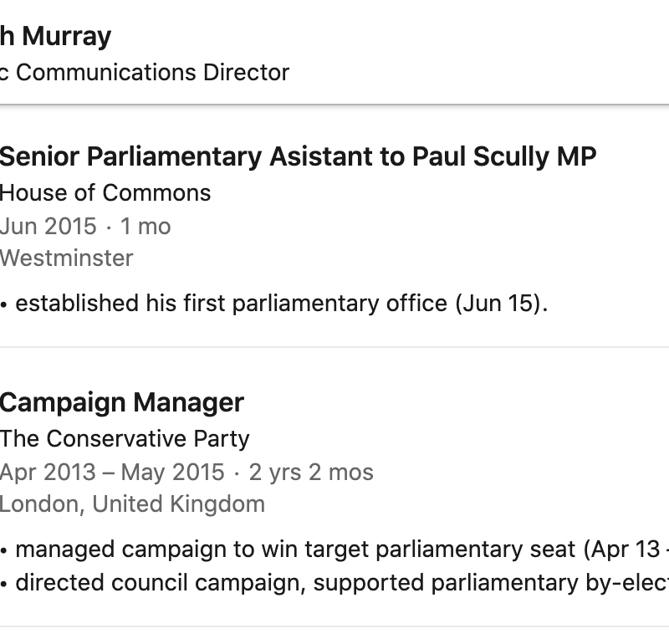The image size is (669, 644).
Task: Click the Westminster location text
Action: [66, 258]
